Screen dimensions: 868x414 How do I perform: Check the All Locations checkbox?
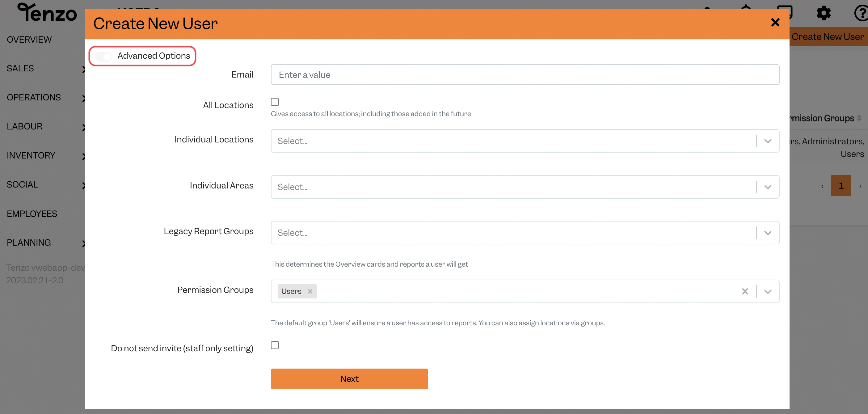(275, 102)
